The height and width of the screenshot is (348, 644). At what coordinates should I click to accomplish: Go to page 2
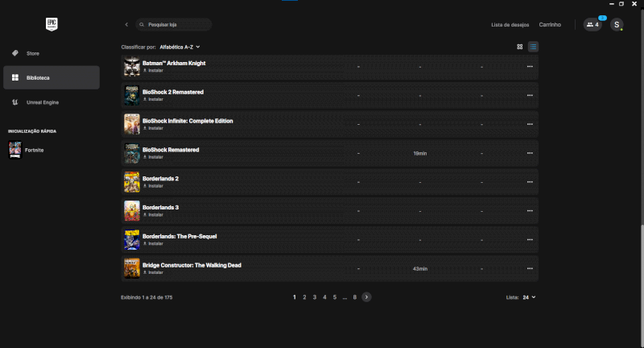coord(304,297)
